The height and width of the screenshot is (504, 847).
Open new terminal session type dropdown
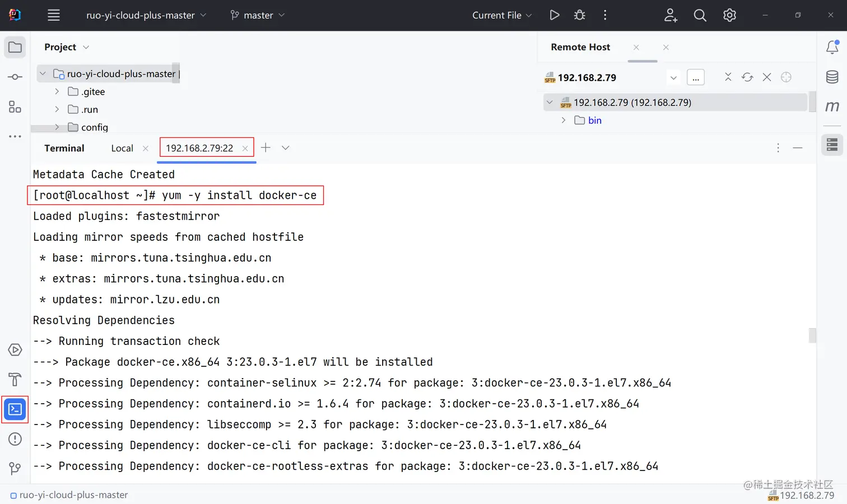click(286, 148)
